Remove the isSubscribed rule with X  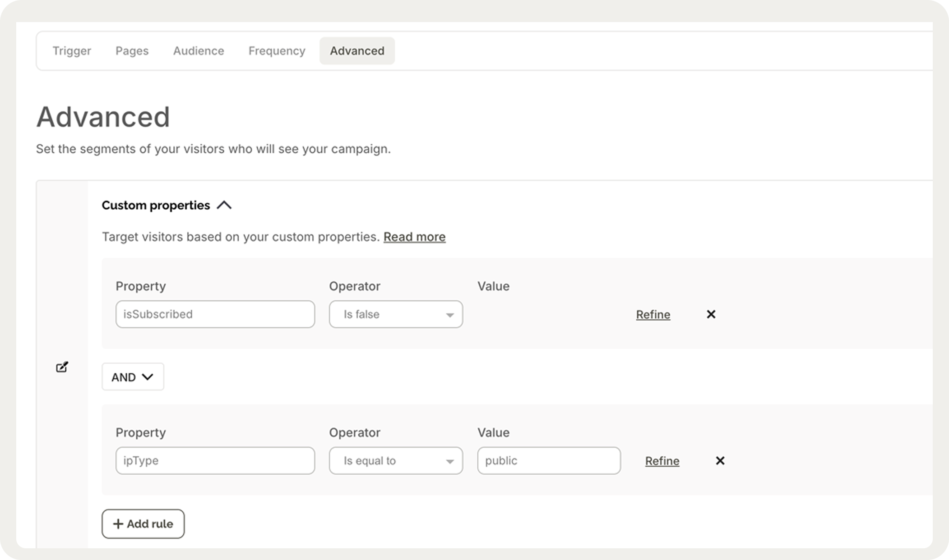coord(711,314)
